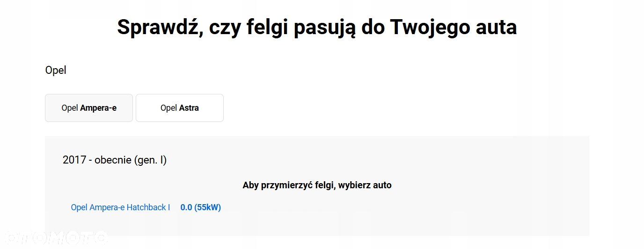This screenshot has height=249, width=644.
Task: Click the blue 0.0 engine size text
Action: pos(186,207)
